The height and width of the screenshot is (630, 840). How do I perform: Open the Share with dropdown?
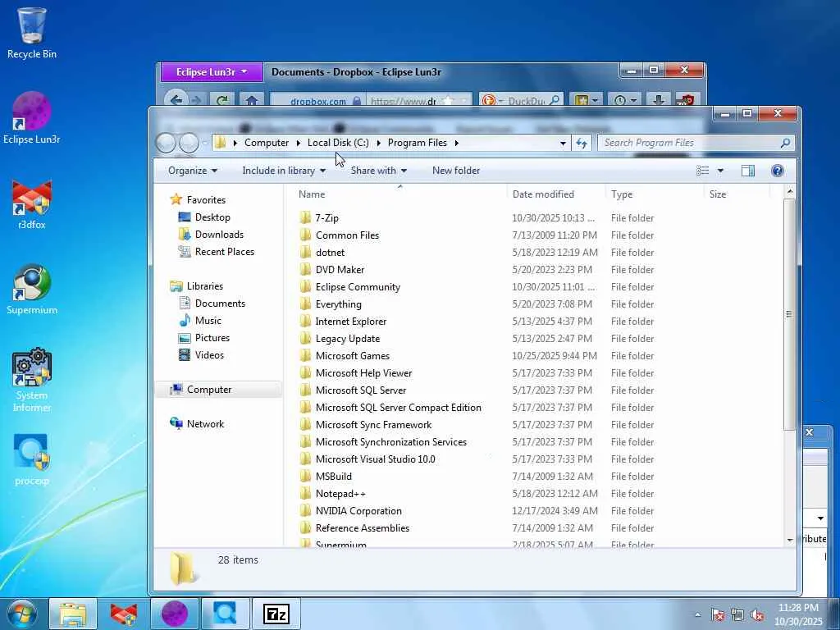(x=379, y=171)
